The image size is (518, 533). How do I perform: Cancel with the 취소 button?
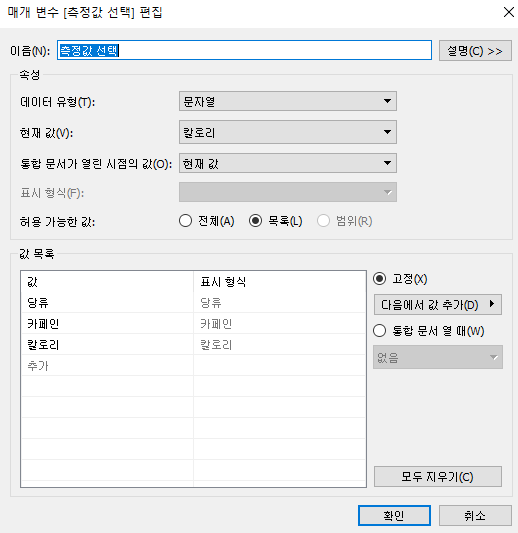point(475,515)
